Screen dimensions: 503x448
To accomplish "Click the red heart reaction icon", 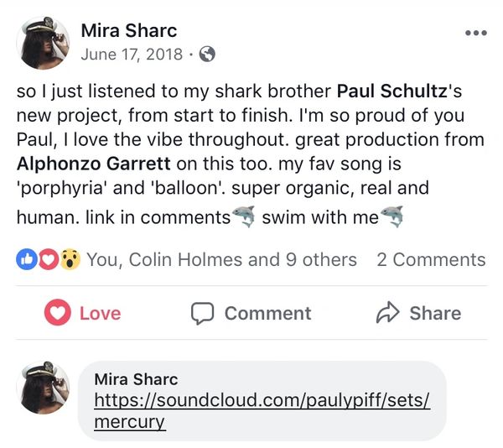I will pyautogui.click(x=47, y=260).
